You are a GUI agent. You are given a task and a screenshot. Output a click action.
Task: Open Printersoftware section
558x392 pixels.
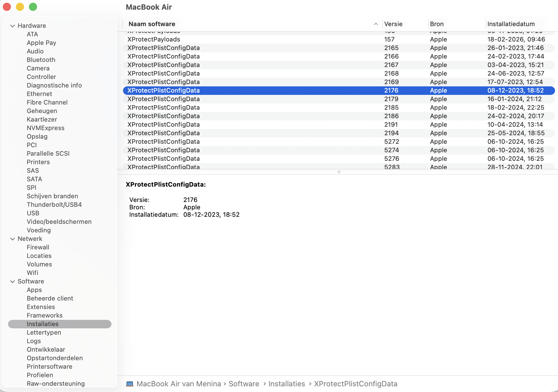[x=49, y=367]
